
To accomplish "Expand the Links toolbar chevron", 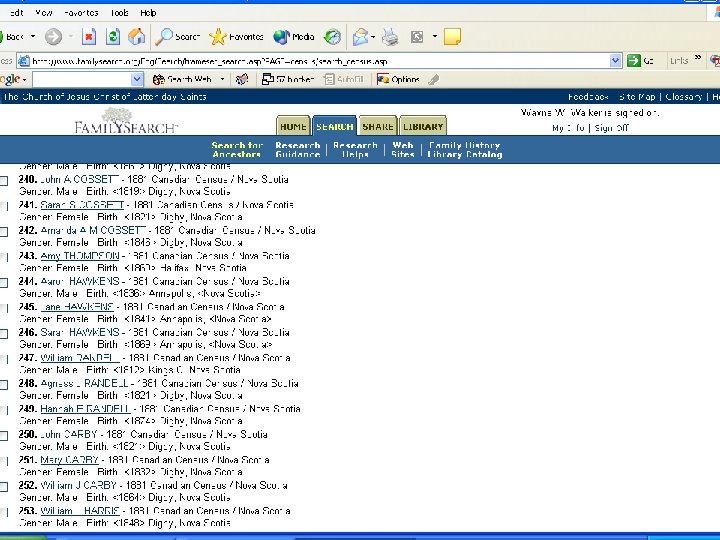I will coord(698,58).
